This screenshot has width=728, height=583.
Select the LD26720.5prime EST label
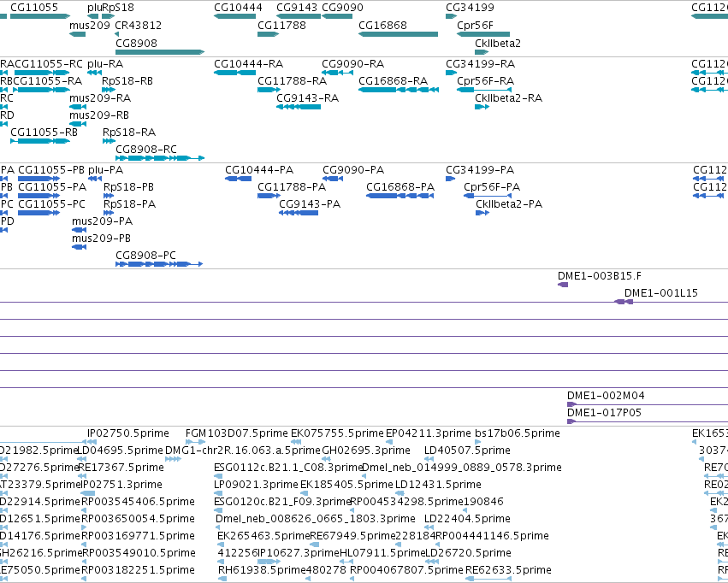click(469, 553)
